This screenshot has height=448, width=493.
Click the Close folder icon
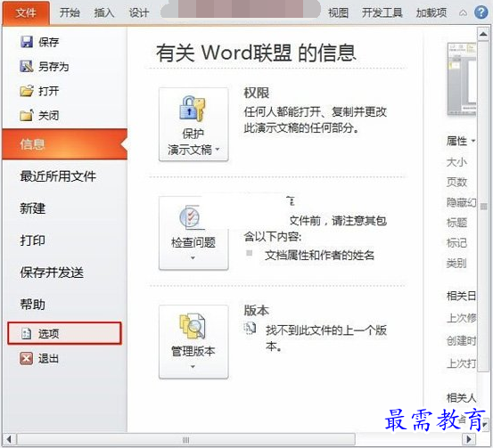pos(27,115)
